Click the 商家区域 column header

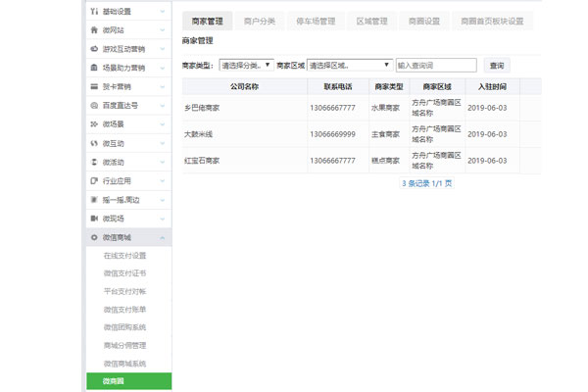(437, 86)
